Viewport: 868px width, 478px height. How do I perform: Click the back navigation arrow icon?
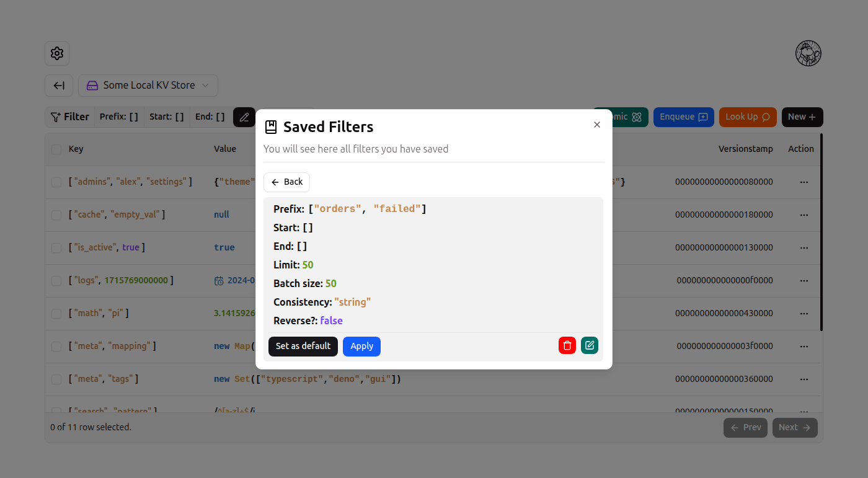point(59,86)
